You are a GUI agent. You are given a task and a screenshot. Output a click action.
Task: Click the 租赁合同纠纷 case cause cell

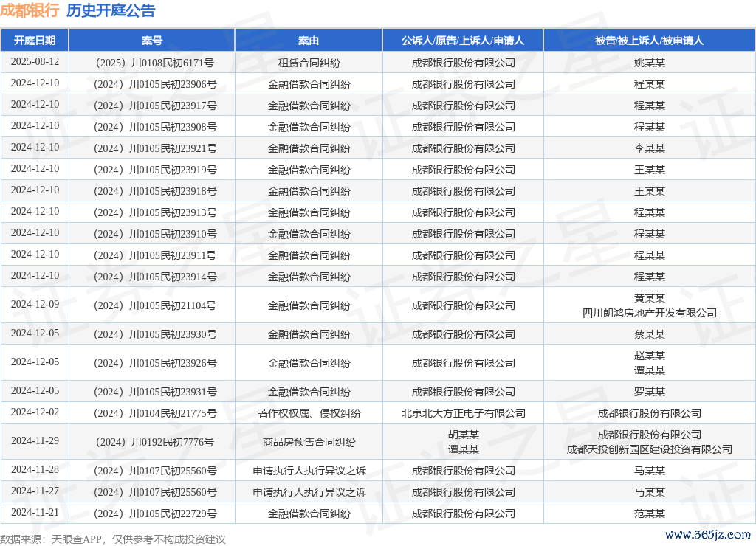(x=309, y=63)
